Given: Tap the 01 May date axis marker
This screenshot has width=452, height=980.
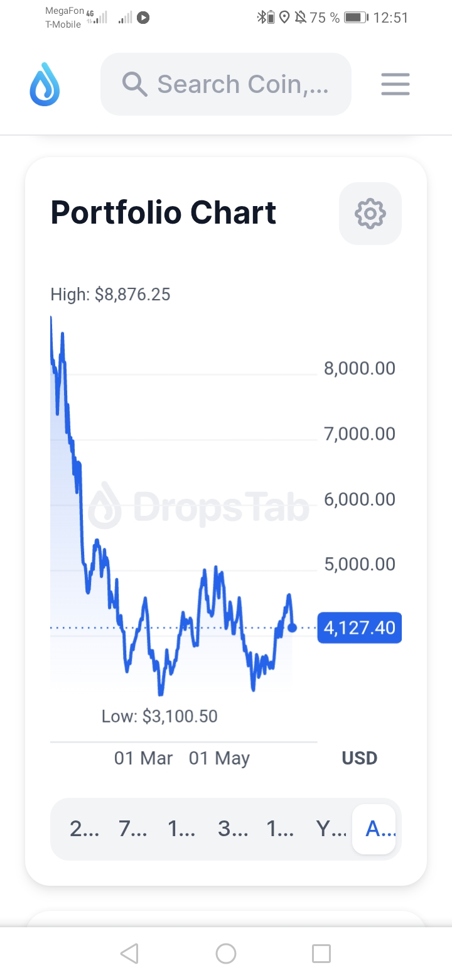Looking at the screenshot, I should coord(219,758).
